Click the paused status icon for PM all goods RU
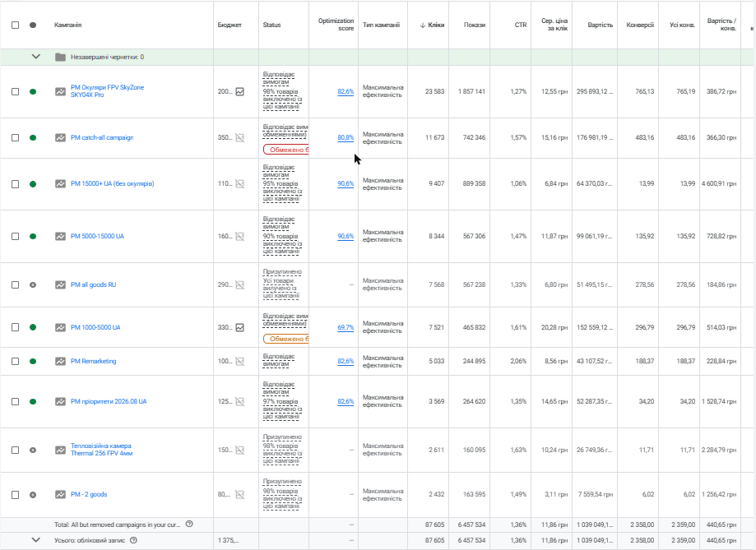Viewport: 756px width, 550px height. (33, 285)
